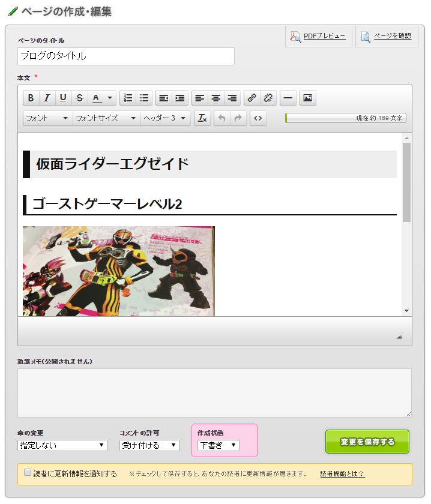Open the コメントの許可 dropdown

[x=149, y=445]
